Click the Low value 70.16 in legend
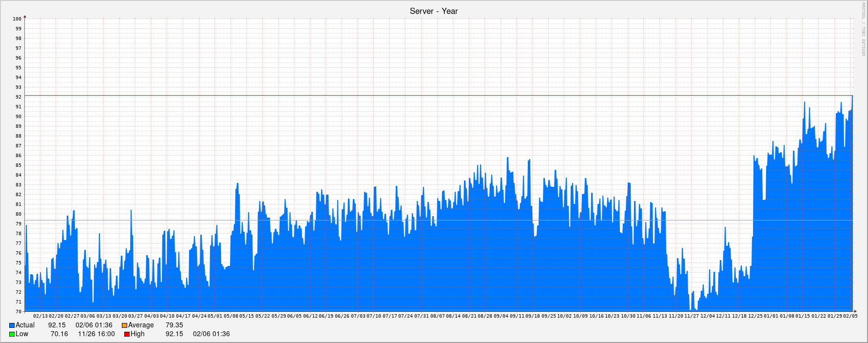The width and height of the screenshot is (868, 343). click(59, 334)
